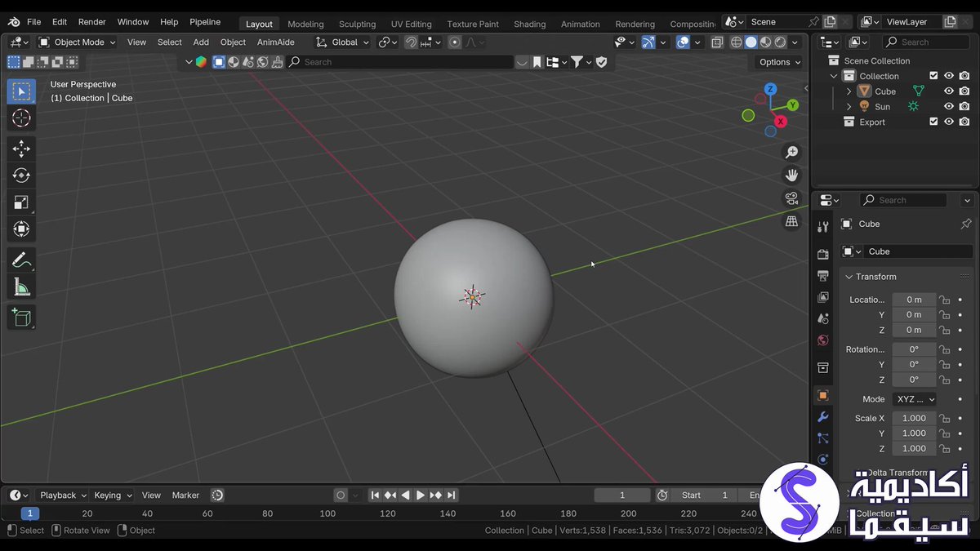The height and width of the screenshot is (551, 980).
Task: Open the Render properties tab
Action: 823,255
